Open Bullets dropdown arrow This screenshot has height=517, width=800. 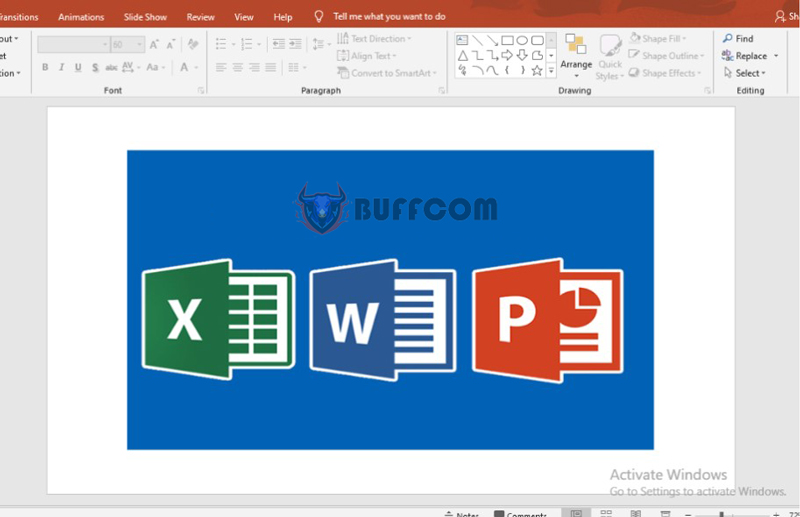click(x=234, y=44)
